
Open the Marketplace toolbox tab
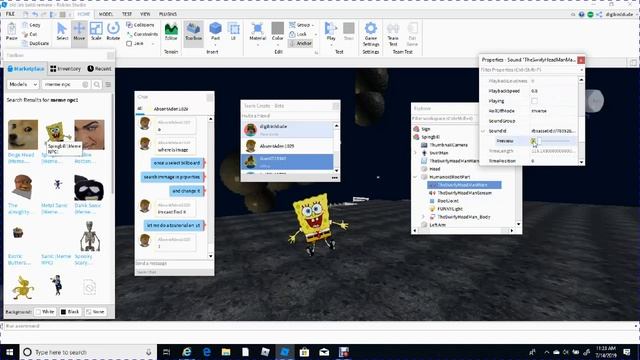click(x=26, y=69)
